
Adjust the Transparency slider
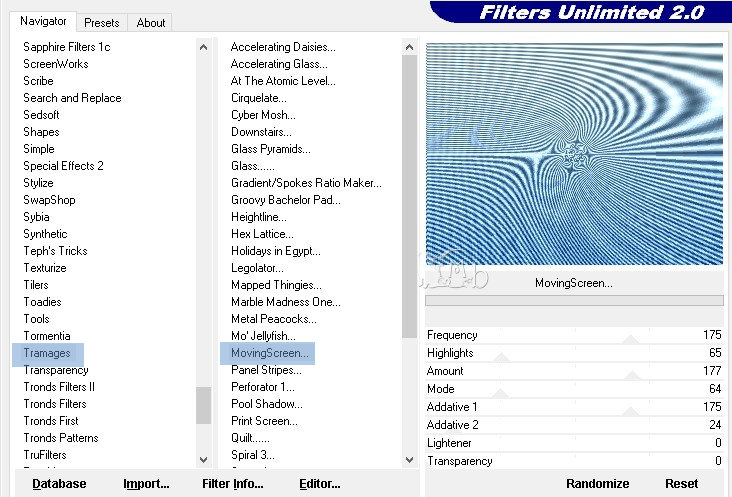(x=574, y=461)
